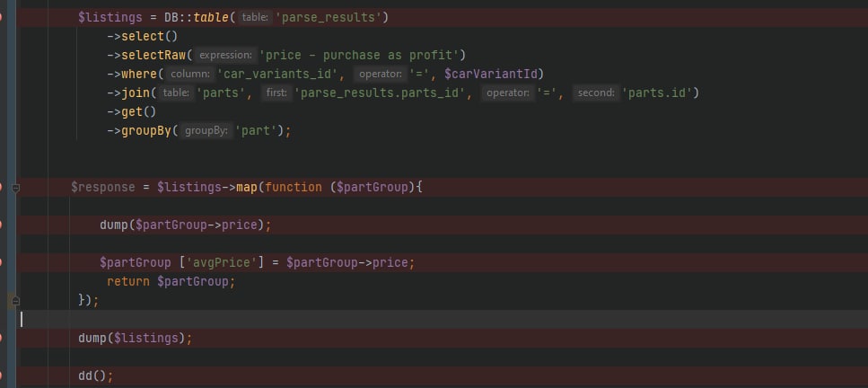
Task: Click the 'car_variants_id' string
Action: click(277, 75)
